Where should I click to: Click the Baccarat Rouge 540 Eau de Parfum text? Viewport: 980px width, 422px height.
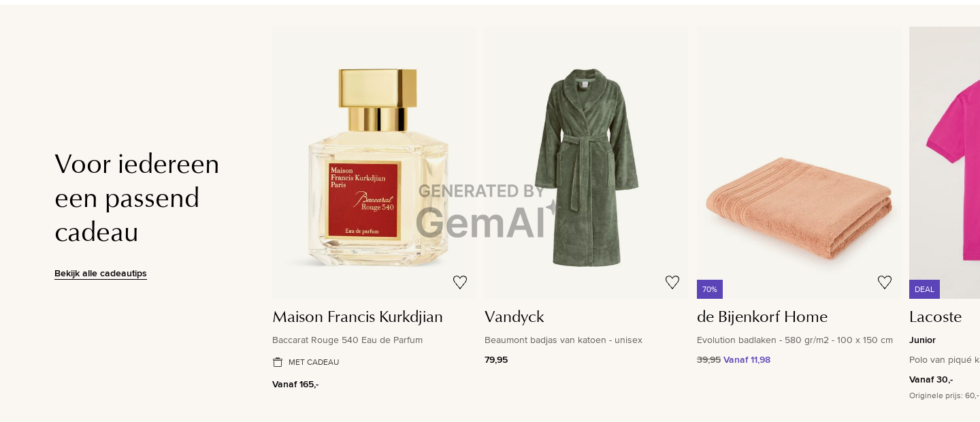point(347,340)
